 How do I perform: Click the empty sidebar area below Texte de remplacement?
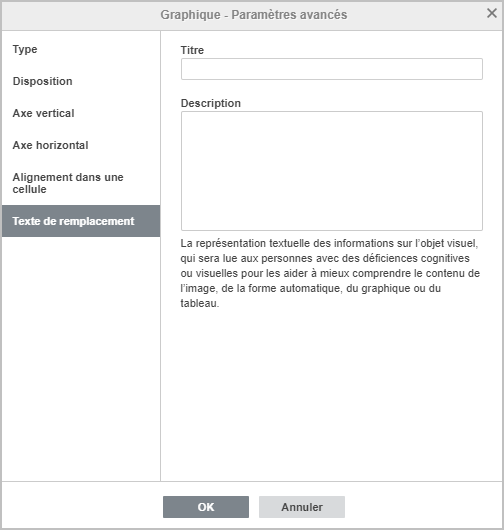[x=81, y=358]
